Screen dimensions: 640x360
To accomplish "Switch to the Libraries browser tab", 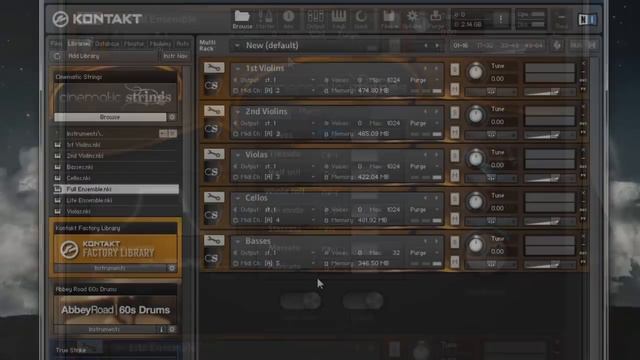I will point(78,44).
